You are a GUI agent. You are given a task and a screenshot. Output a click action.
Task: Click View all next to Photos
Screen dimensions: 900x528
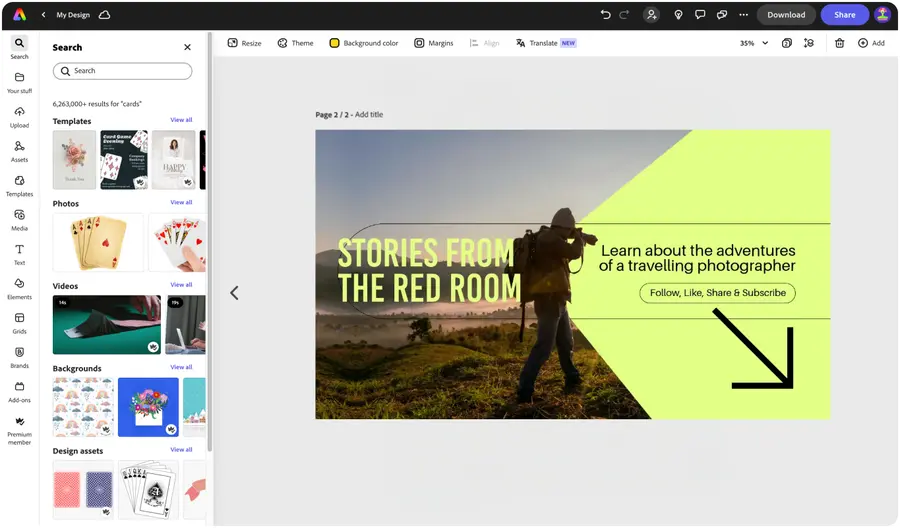tap(181, 203)
